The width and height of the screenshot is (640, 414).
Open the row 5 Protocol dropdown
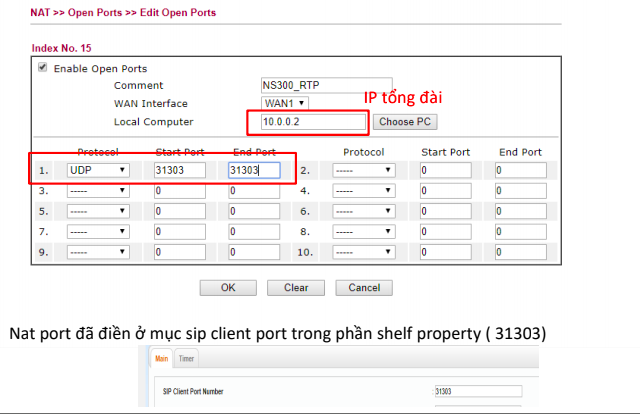(97, 211)
